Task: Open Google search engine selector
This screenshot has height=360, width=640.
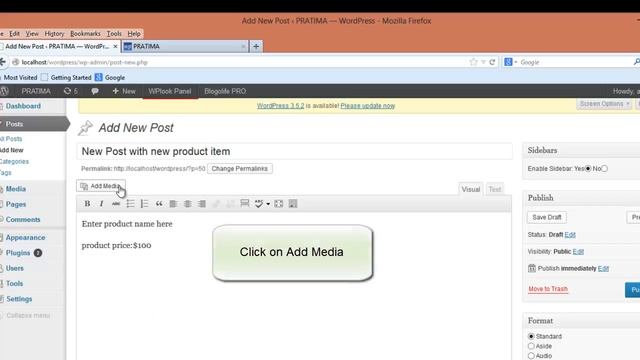Action: tap(510, 62)
